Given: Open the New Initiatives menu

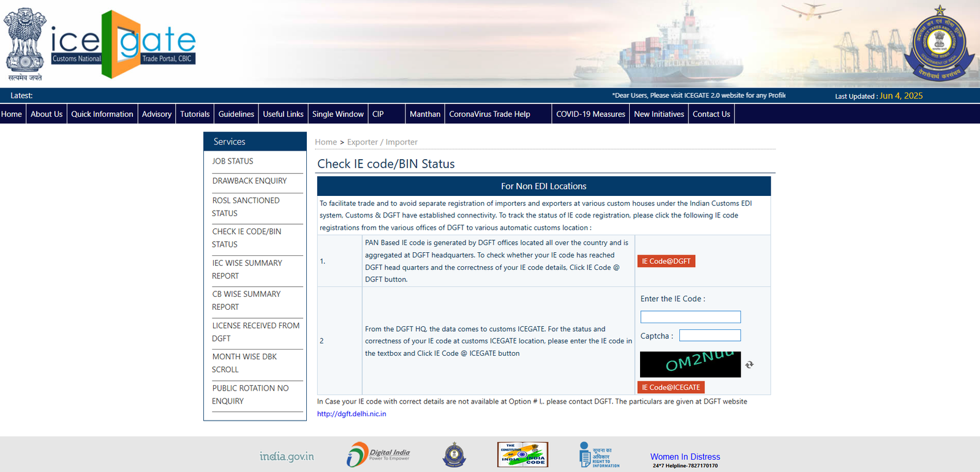Looking at the screenshot, I should click(659, 114).
